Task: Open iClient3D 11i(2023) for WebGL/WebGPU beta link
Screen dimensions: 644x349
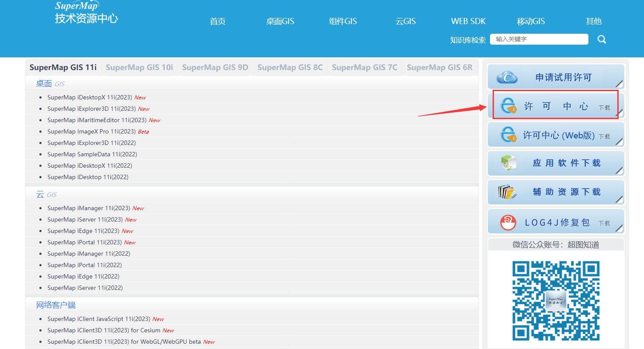Action: coord(124,342)
